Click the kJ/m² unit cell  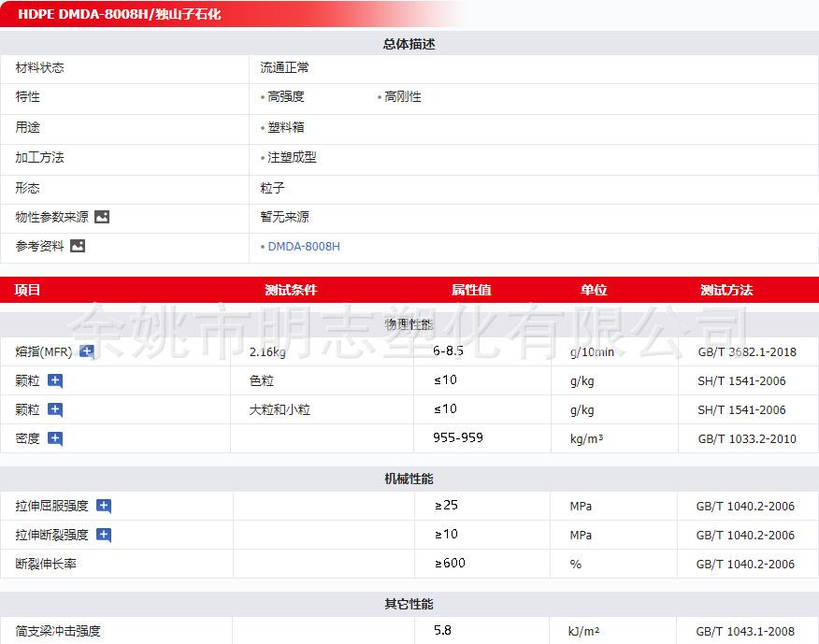583,632
